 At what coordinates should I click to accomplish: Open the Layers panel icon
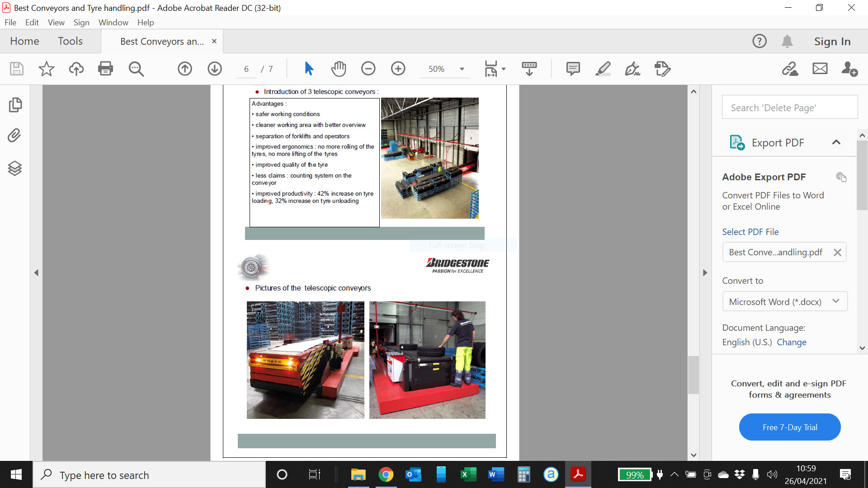14,168
